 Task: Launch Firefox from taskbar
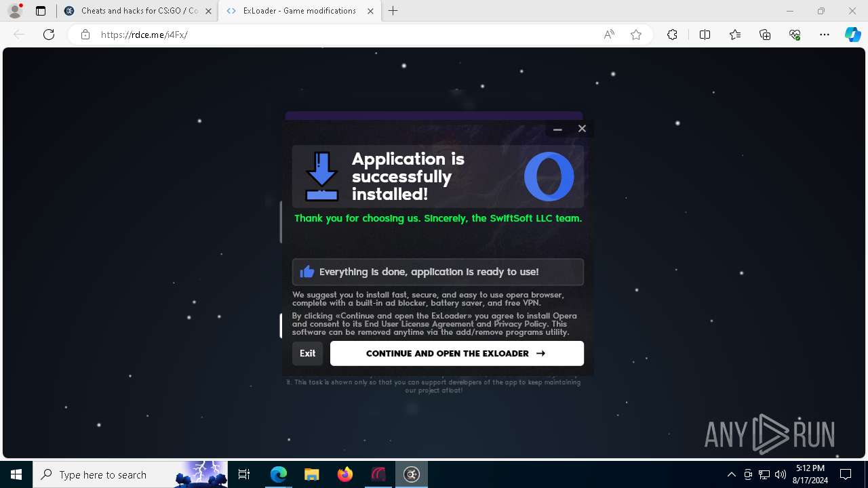[344, 474]
